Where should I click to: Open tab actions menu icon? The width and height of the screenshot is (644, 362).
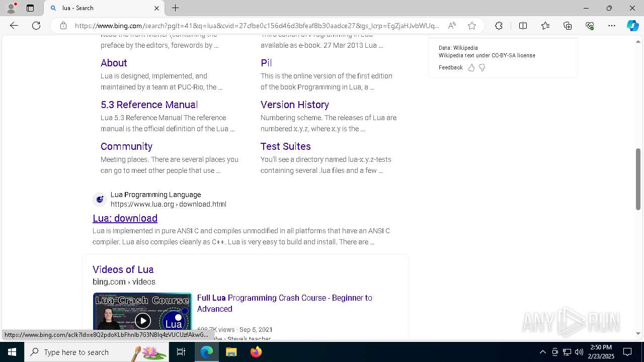coord(30,8)
